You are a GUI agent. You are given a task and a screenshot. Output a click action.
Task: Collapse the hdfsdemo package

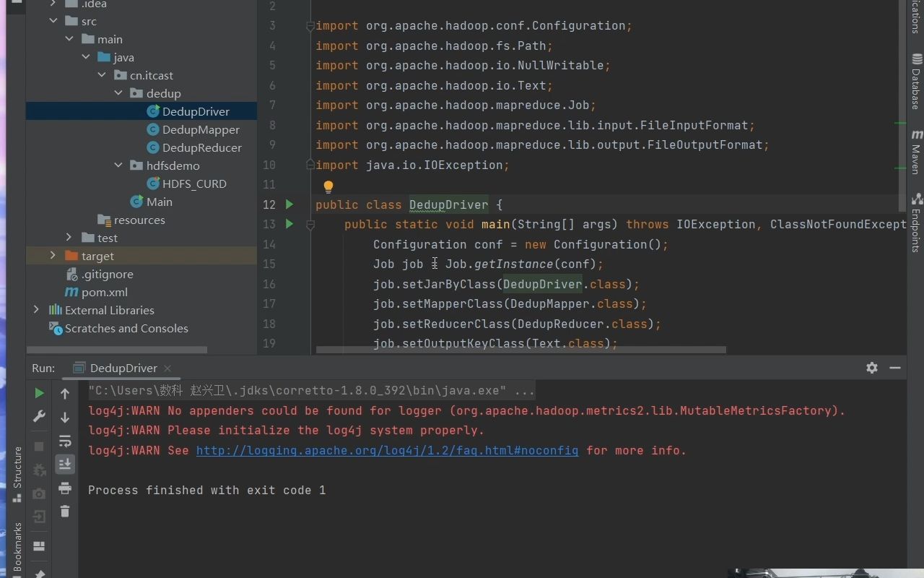tap(118, 165)
